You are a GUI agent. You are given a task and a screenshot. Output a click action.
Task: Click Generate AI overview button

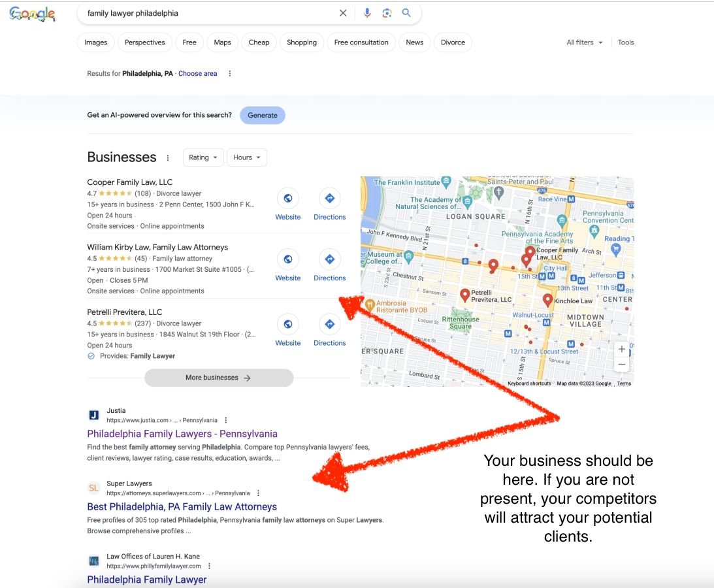tap(263, 115)
